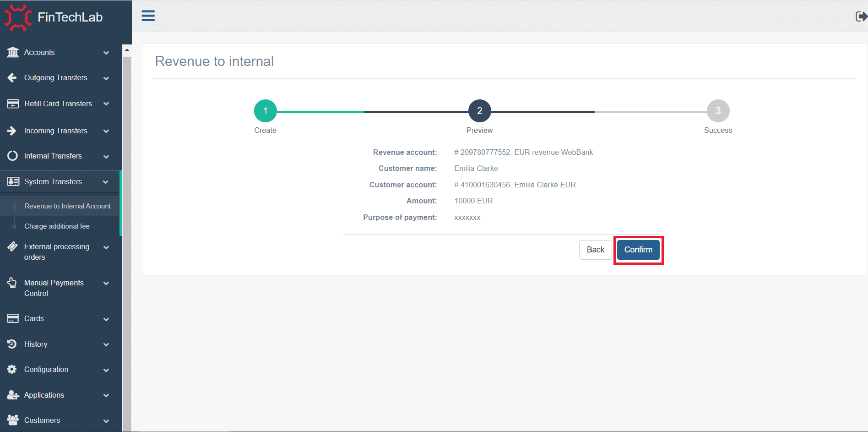Click the Refill Card Transfers card icon

click(x=13, y=104)
